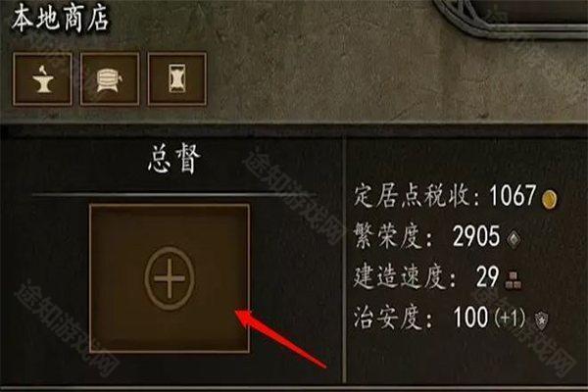Select the empty governor slot box
Viewport: 588px width, 392px height.
click(x=170, y=278)
